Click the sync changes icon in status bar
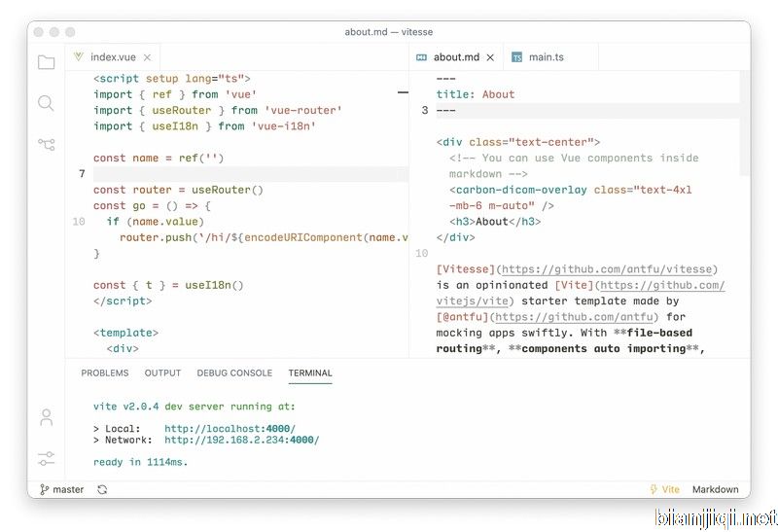 point(102,490)
